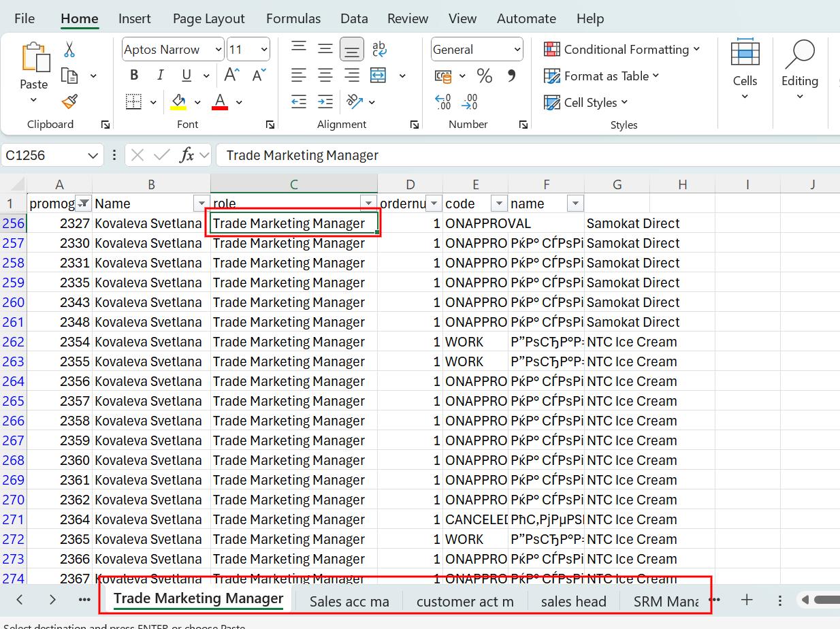Viewport: 840px width, 629px height.
Task: Toggle Wrap Text icon
Action: click(x=378, y=49)
